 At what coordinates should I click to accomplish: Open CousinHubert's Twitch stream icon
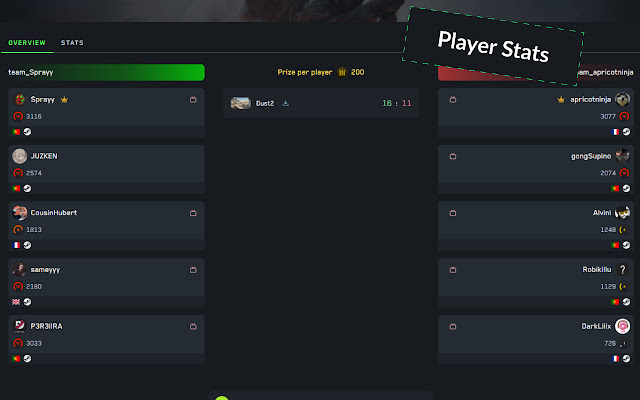tap(193, 213)
